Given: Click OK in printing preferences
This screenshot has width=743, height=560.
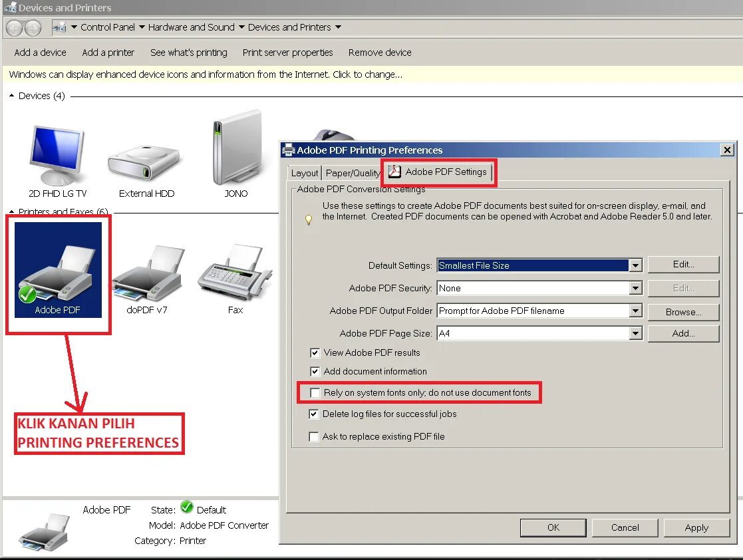Looking at the screenshot, I should (x=553, y=528).
